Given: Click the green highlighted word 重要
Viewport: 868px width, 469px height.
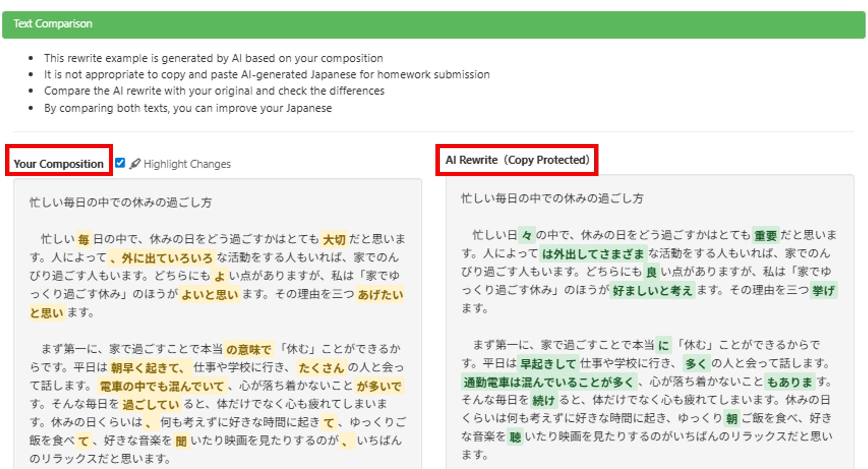Looking at the screenshot, I should point(765,236).
